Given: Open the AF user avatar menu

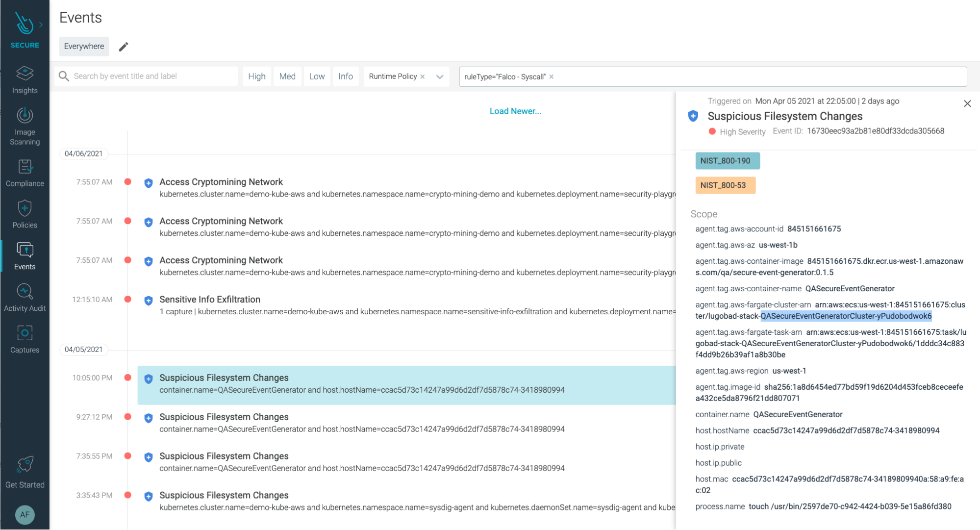Looking at the screenshot, I should pyautogui.click(x=25, y=514).
